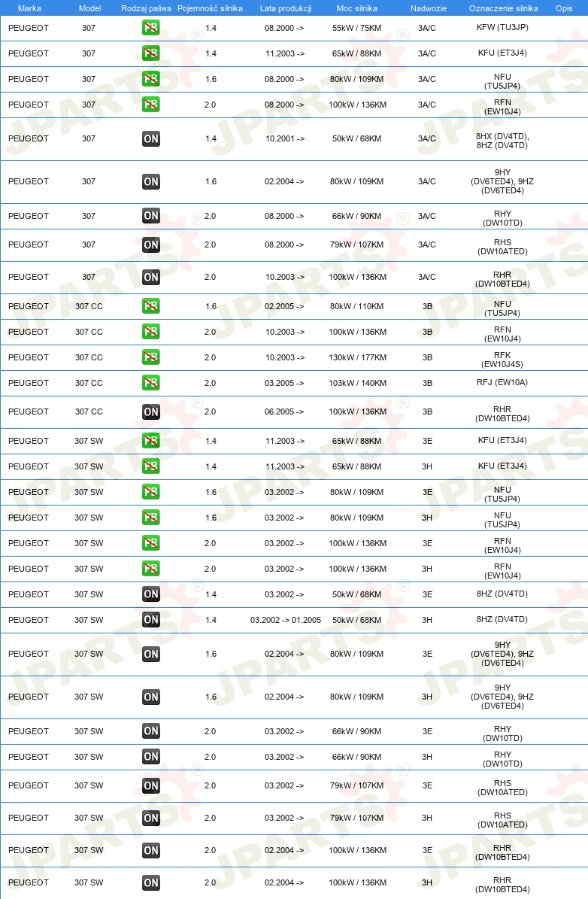Click the petrol icon in the 307 SW 1.6 3E row
Viewport: 588px width, 899px height.
tap(150, 492)
